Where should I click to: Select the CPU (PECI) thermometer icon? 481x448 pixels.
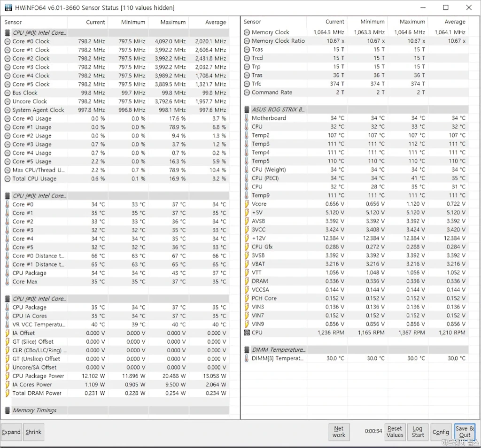[247, 178]
